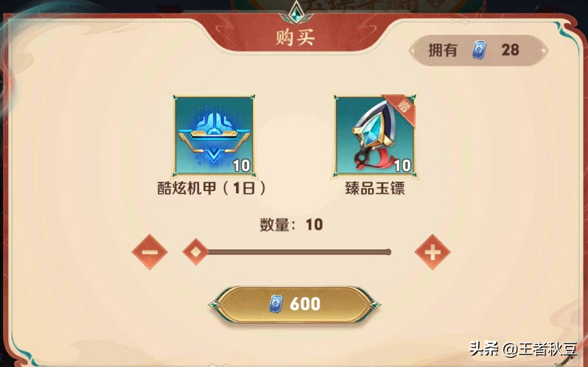Confirm purchase with the gold 600 button
The width and height of the screenshot is (588, 367).
coord(295,304)
